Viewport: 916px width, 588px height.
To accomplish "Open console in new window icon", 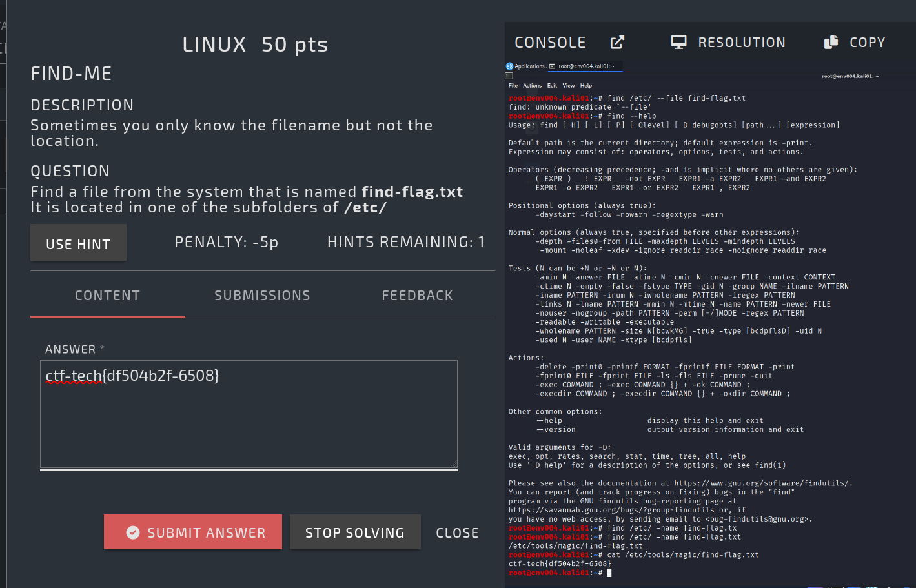I will (617, 43).
